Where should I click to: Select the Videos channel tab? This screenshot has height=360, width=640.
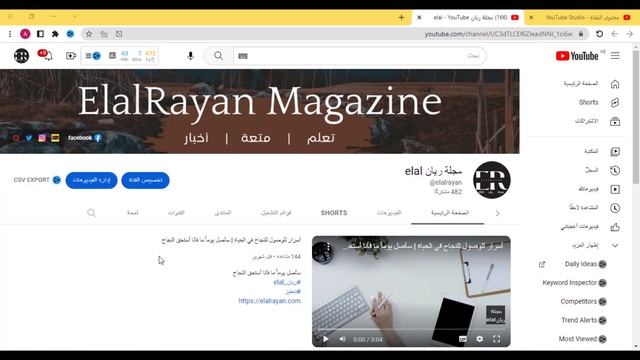(x=389, y=213)
